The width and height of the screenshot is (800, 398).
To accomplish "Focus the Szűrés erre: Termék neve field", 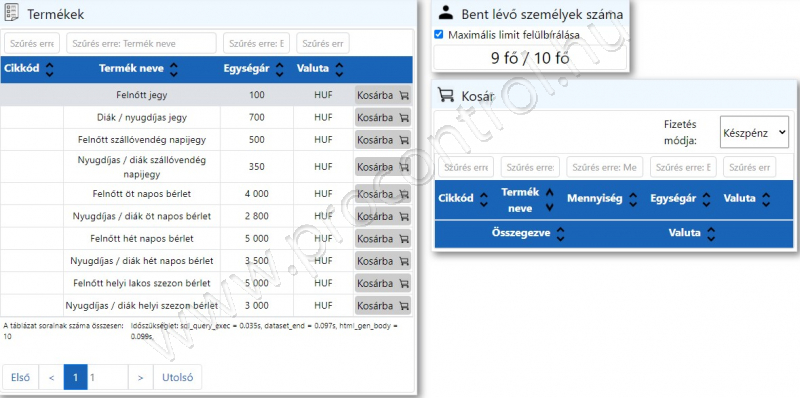I will coord(141,43).
